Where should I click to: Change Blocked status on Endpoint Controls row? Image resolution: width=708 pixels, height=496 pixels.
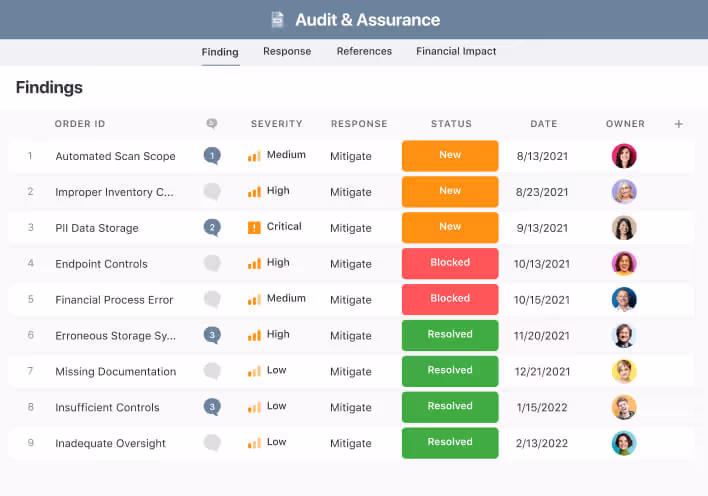(x=450, y=264)
